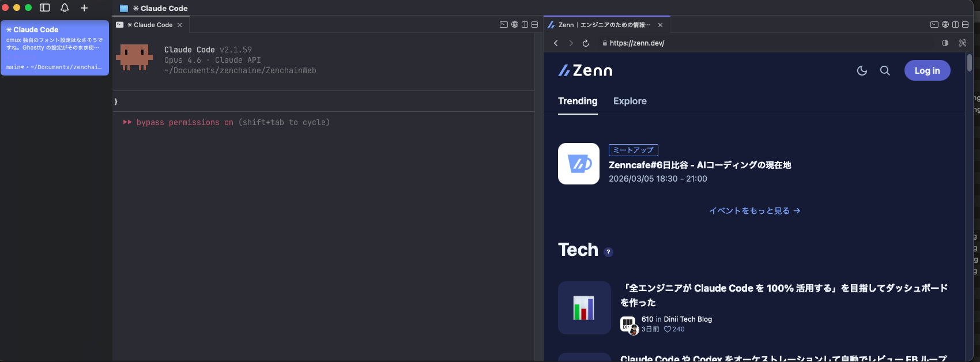Open the Claude Code 100% 活用 article title
This screenshot has height=362, width=980.
(x=784, y=295)
